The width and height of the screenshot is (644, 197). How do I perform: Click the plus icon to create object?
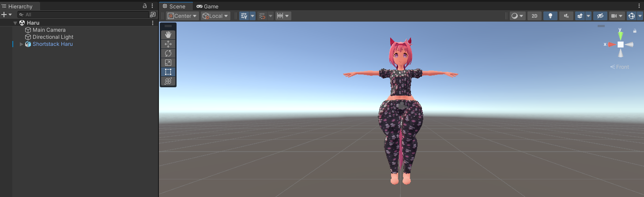[x=4, y=15]
